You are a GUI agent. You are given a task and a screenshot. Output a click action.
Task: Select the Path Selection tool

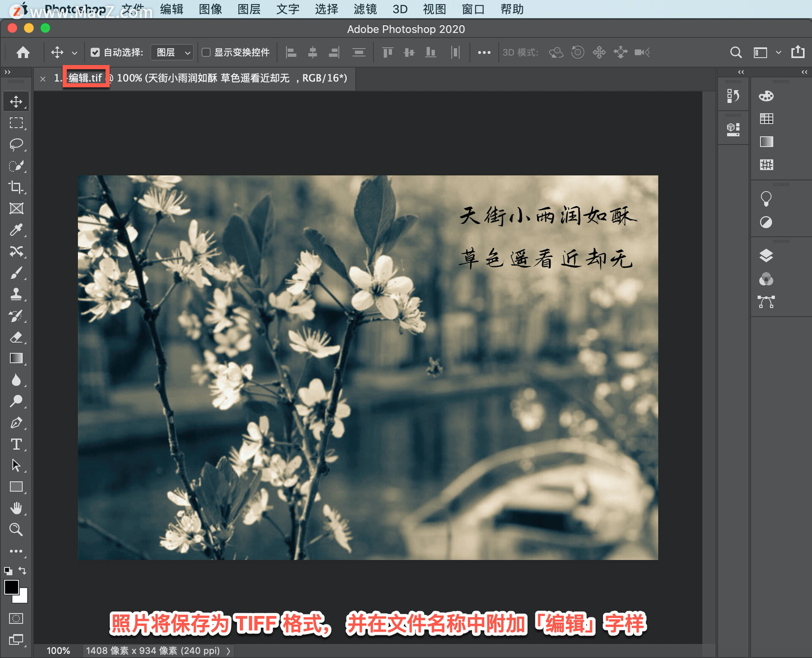tap(16, 465)
